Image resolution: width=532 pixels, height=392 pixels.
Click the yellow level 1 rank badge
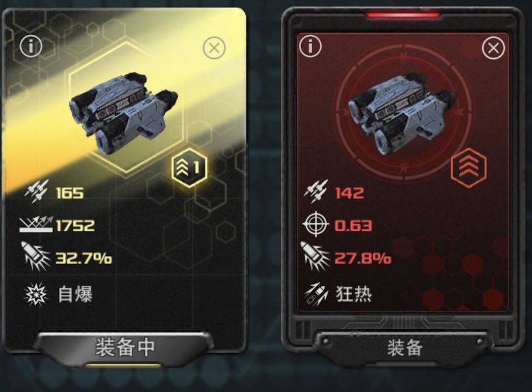(189, 168)
